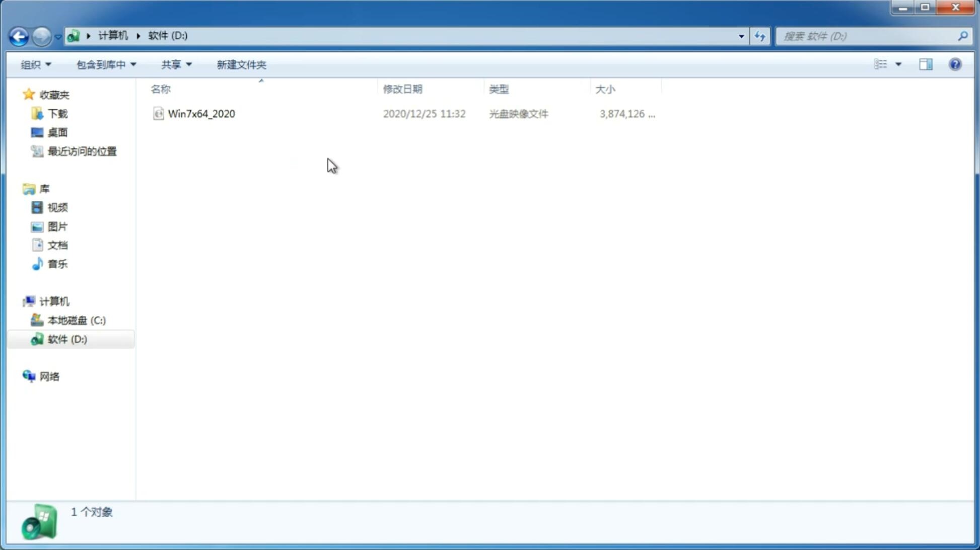Navigate to 网络 section
980x550 pixels.
49,376
